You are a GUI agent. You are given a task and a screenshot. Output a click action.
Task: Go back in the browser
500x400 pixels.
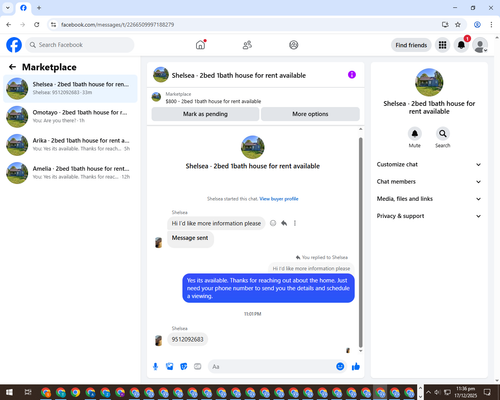(x=9, y=25)
